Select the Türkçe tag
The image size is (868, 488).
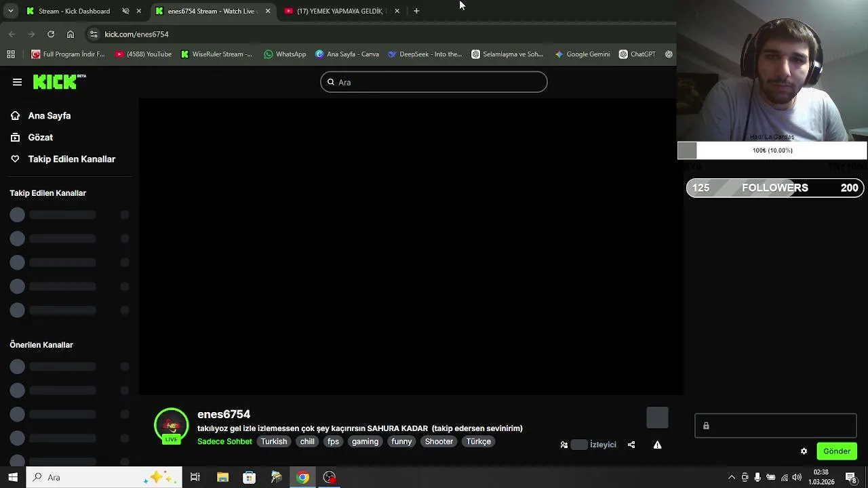(x=478, y=441)
